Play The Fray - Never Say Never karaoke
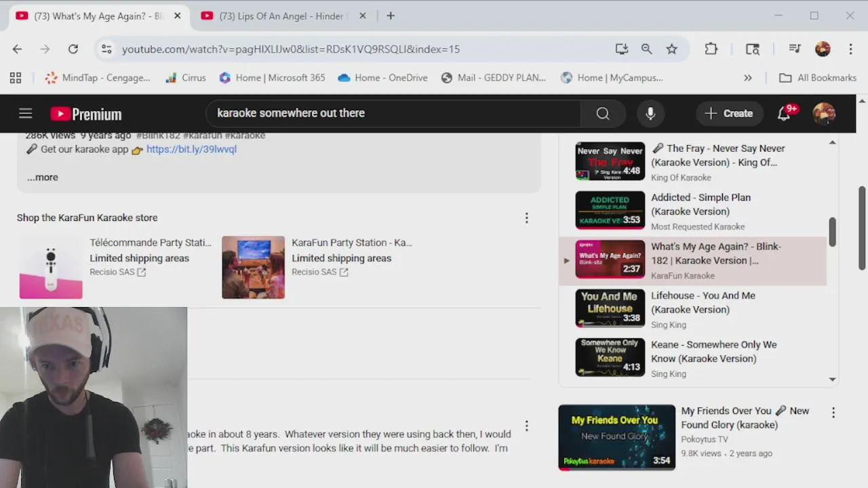Viewport: 868px width, 488px height. pyautogui.click(x=692, y=162)
